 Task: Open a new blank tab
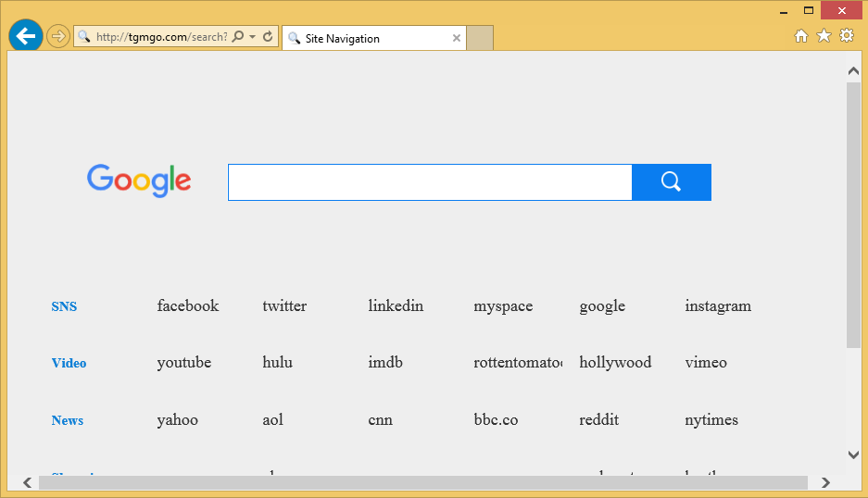480,38
